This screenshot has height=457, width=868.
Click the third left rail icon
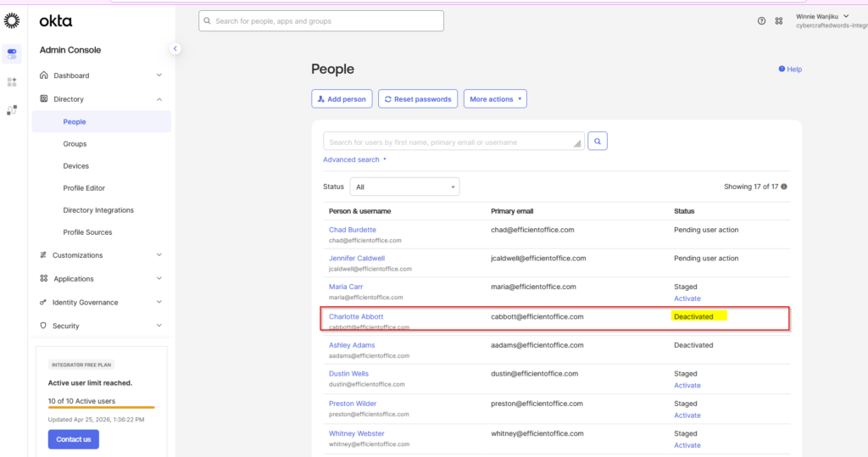(x=12, y=110)
